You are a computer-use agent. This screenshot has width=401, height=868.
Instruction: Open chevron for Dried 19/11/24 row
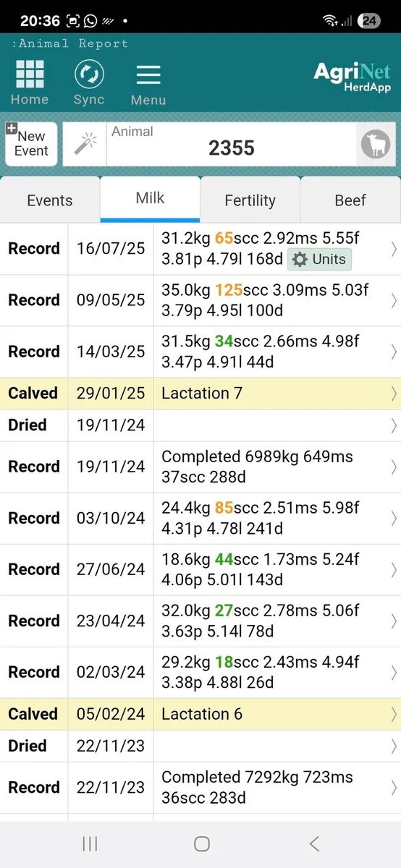(x=394, y=425)
